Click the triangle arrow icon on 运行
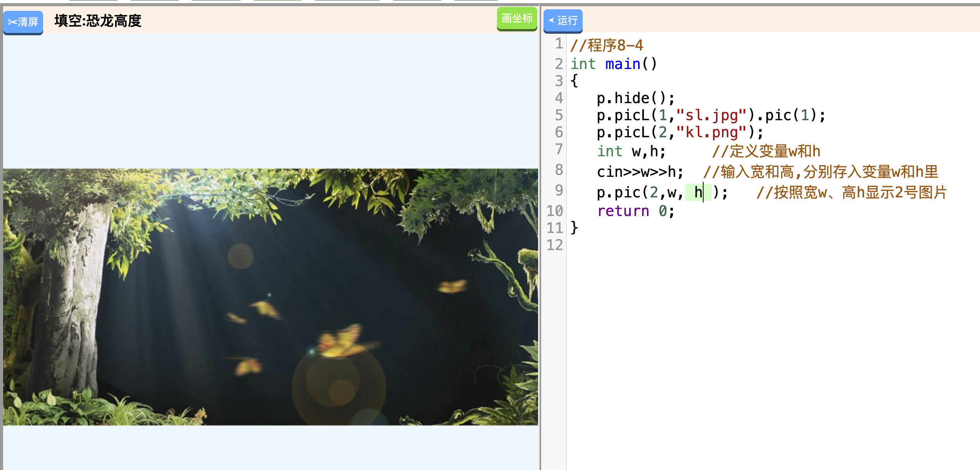This screenshot has width=980, height=470. pos(551,20)
